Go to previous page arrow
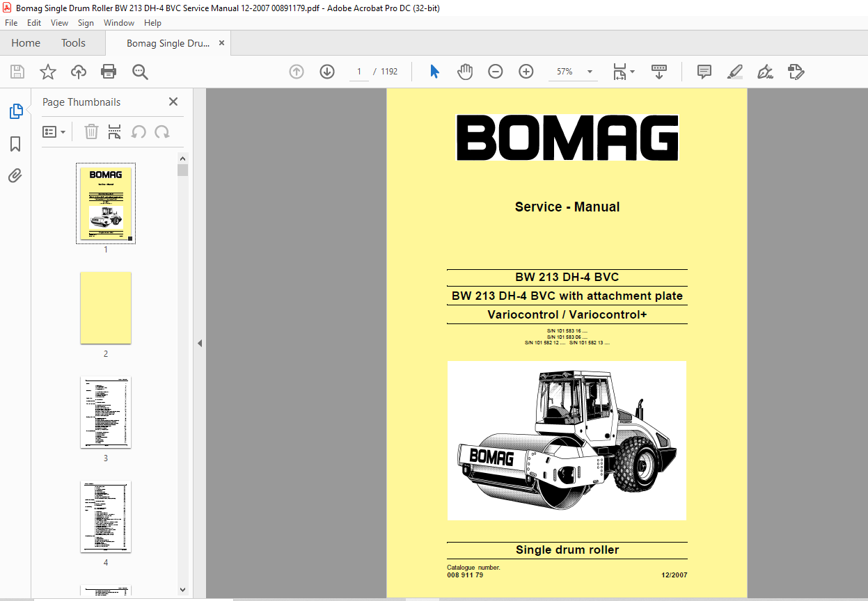 click(297, 72)
